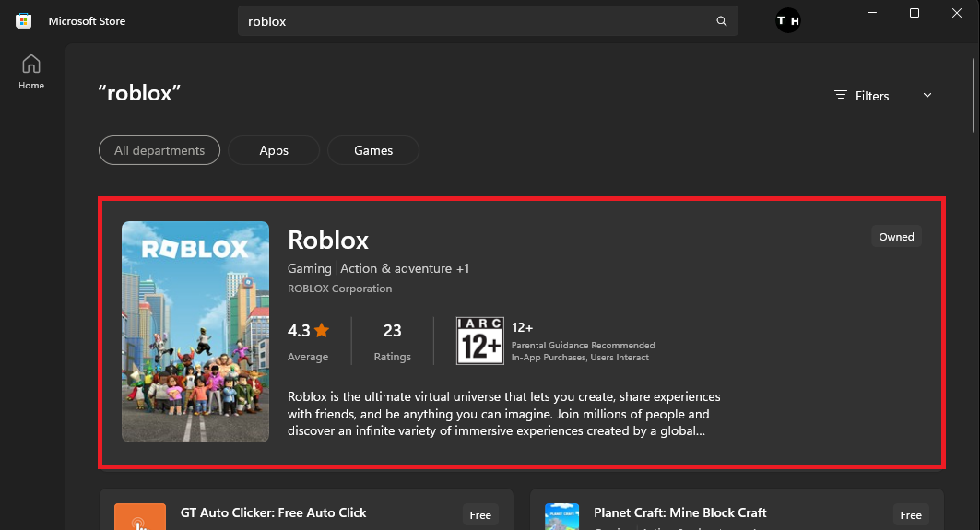Click the Roblox cover art thumbnail
This screenshot has width=980, height=530.
[x=195, y=332]
